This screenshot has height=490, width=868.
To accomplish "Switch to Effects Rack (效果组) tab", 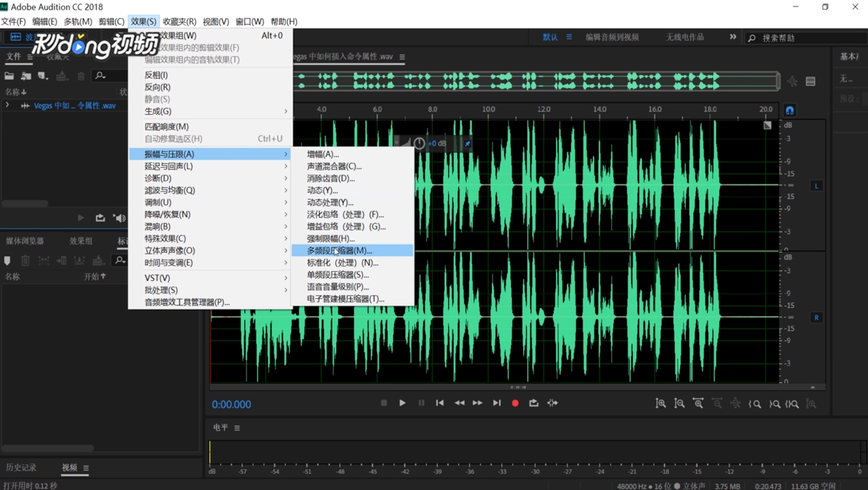I will [81, 241].
